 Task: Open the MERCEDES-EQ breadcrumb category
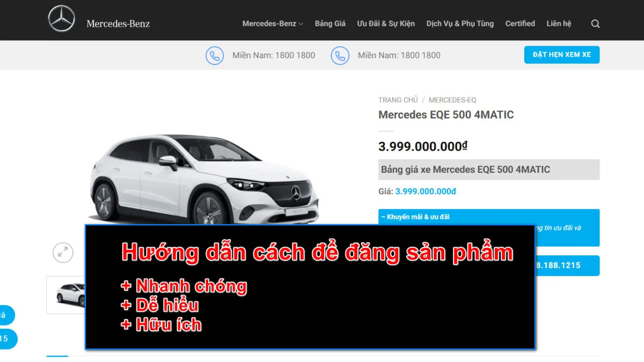point(452,100)
